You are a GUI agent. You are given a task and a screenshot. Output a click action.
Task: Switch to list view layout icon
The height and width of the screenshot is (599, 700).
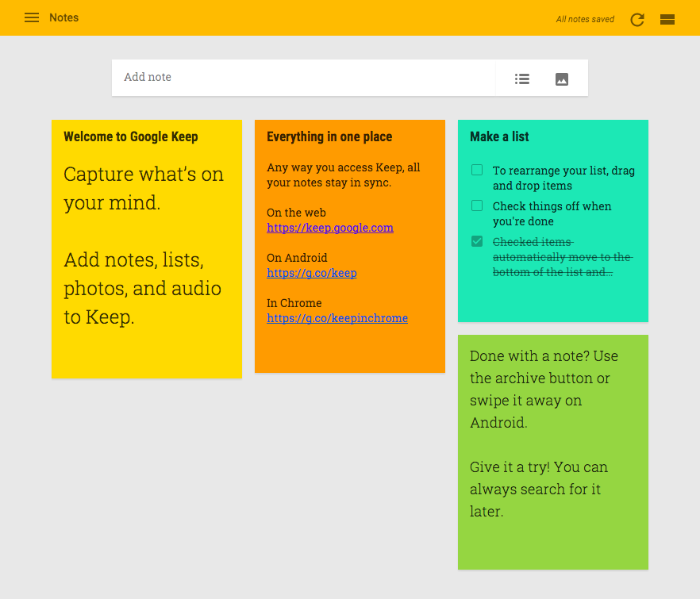pyautogui.click(x=667, y=20)
